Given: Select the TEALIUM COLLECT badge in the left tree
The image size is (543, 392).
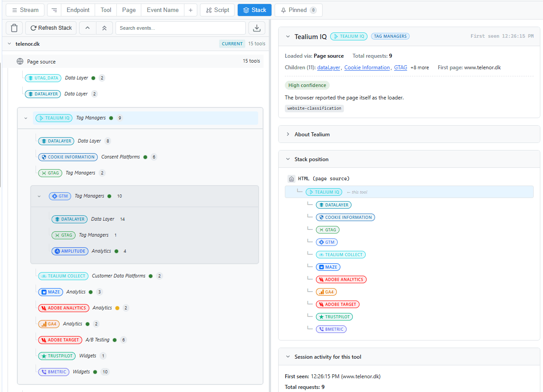Looking at the screenshot, I should (x=63, y=276).
